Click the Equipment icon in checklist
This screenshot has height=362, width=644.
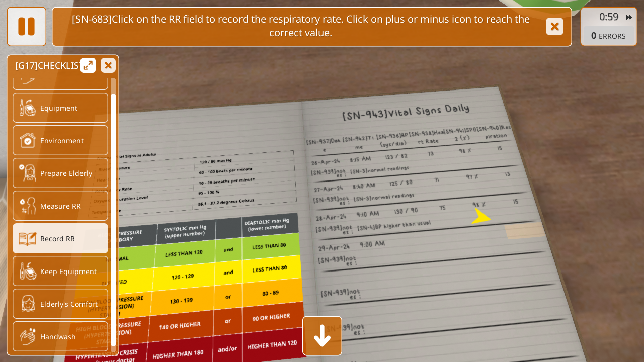click(28, 108)
